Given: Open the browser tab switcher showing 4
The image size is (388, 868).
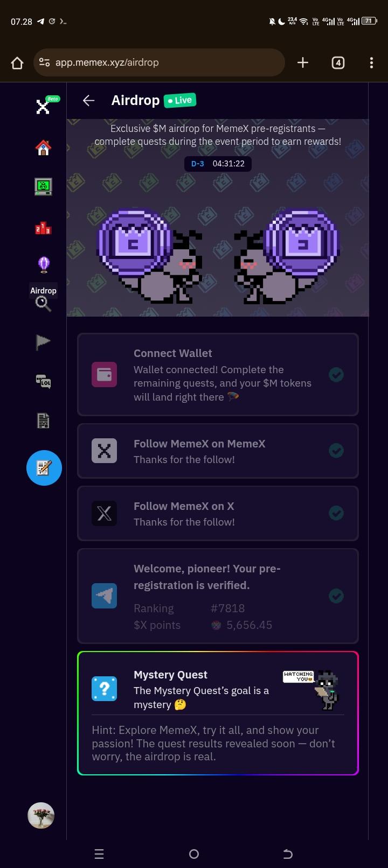Looking at the screenshot, I should (338, 63).
